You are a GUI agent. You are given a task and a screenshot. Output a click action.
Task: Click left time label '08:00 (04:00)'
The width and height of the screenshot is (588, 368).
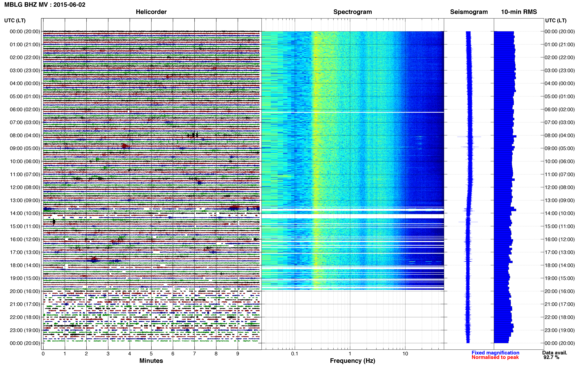(x=25, y=135)
